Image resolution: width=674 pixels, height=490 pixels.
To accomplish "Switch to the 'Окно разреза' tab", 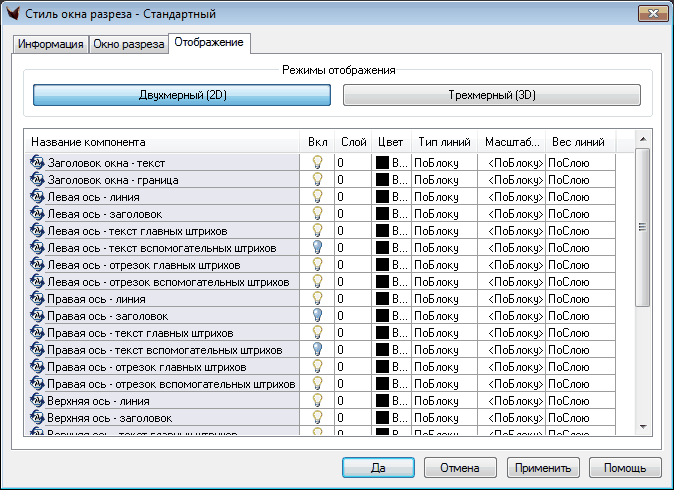I will (x=129, y=44).
